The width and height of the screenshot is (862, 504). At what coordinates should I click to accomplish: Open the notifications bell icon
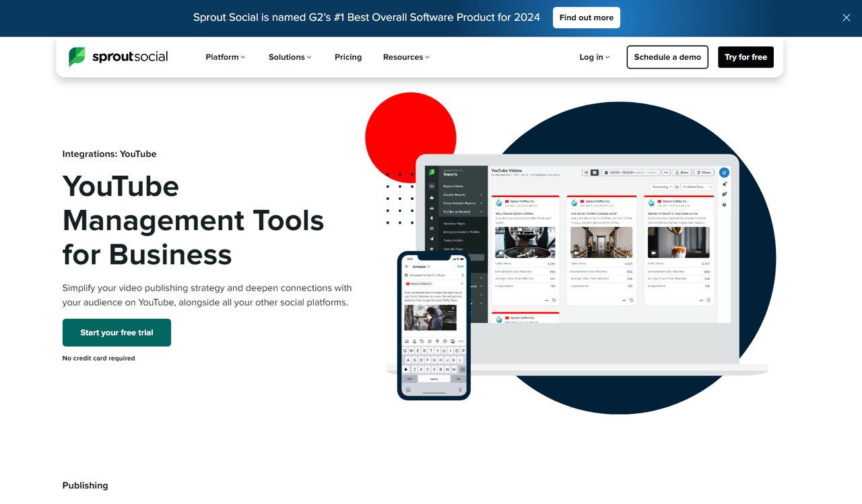724,184
